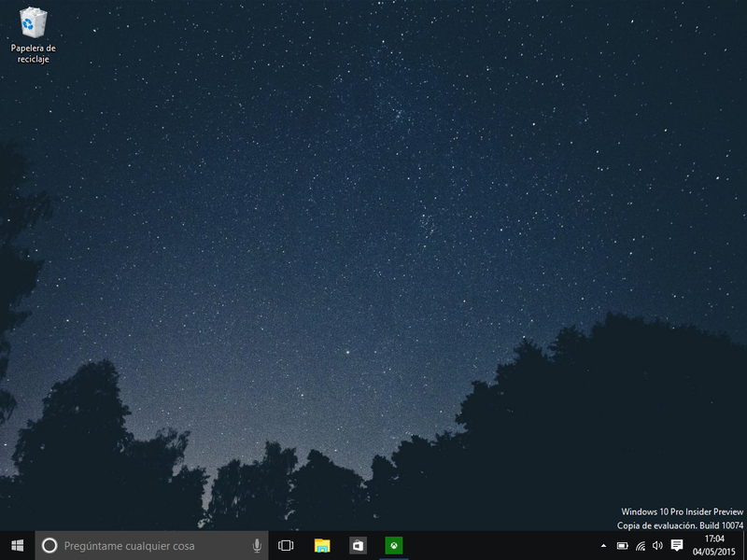747x560 pixels.
Task: Open the Action Center notifications icon
Action: pos(676,545)
